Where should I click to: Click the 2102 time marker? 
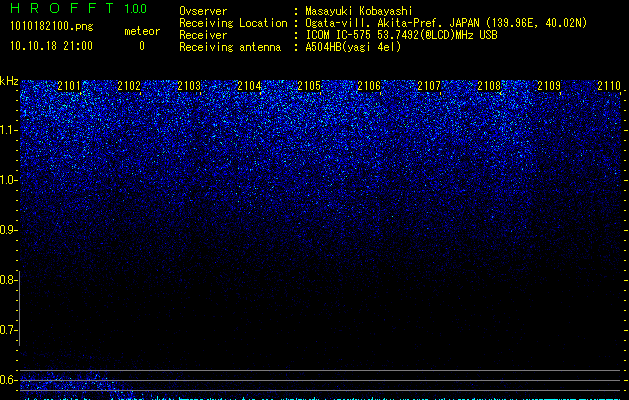tap(129, 86)
